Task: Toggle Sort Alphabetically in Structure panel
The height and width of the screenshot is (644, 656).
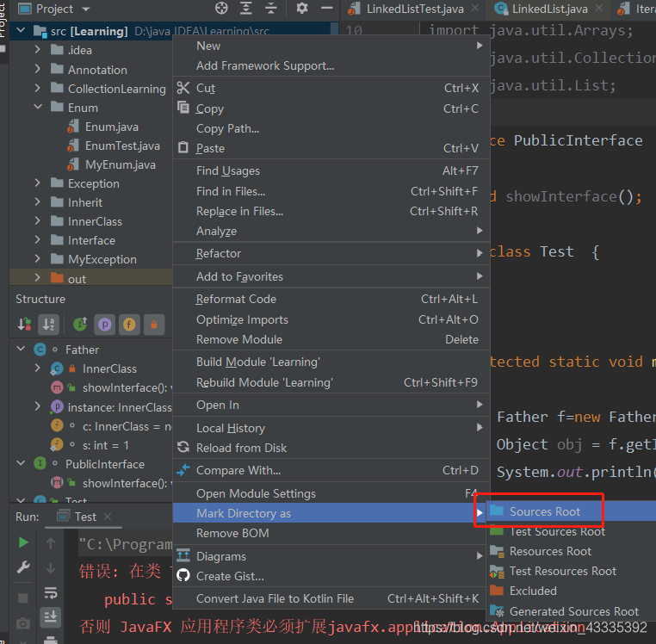Action: click(x=48, y=325)
